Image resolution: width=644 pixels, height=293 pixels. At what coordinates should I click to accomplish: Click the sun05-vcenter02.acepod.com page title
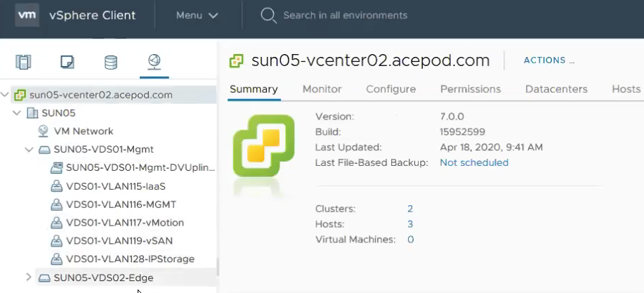pos(371,60)
